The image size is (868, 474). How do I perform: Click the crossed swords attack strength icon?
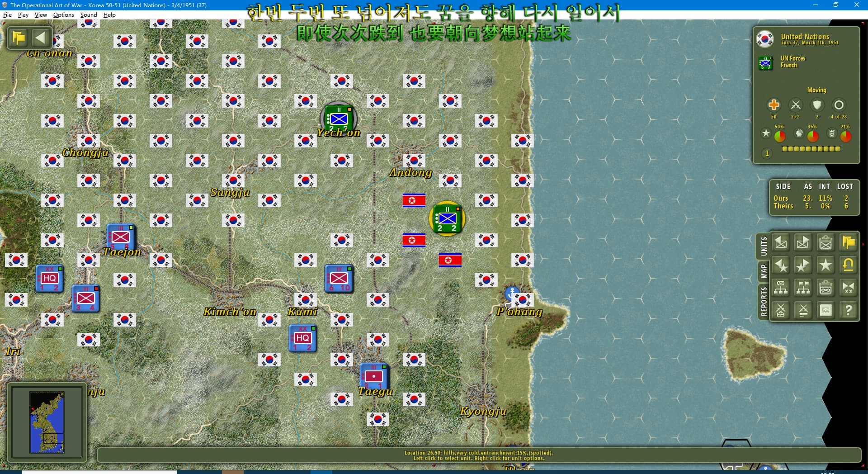click(796, 105)
